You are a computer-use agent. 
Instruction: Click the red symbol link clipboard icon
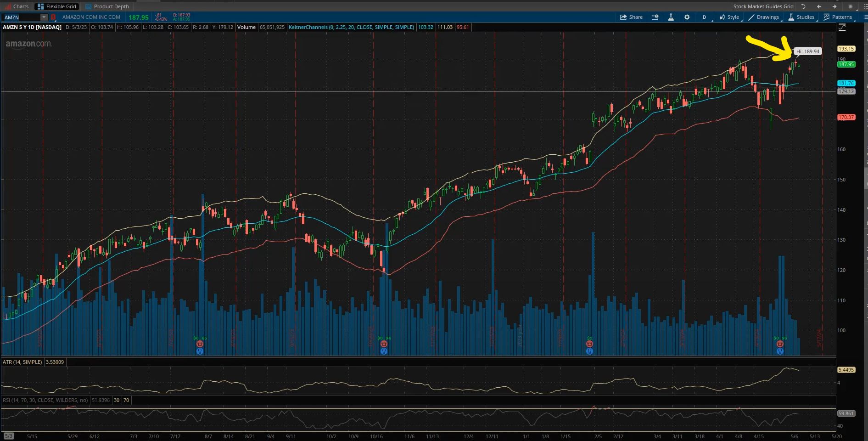53,17
